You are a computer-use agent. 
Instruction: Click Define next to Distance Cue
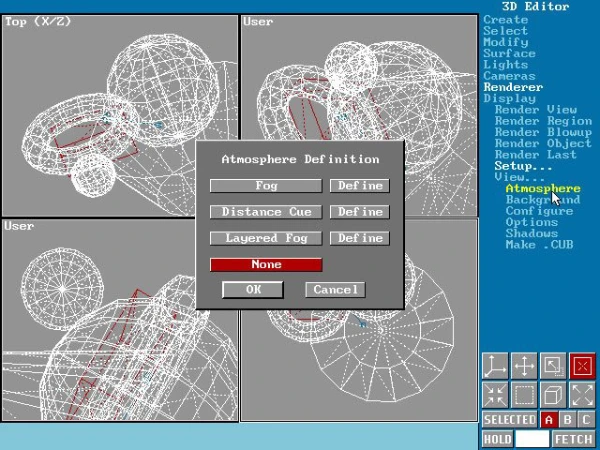pyautogui.click(x=360, y=212)
